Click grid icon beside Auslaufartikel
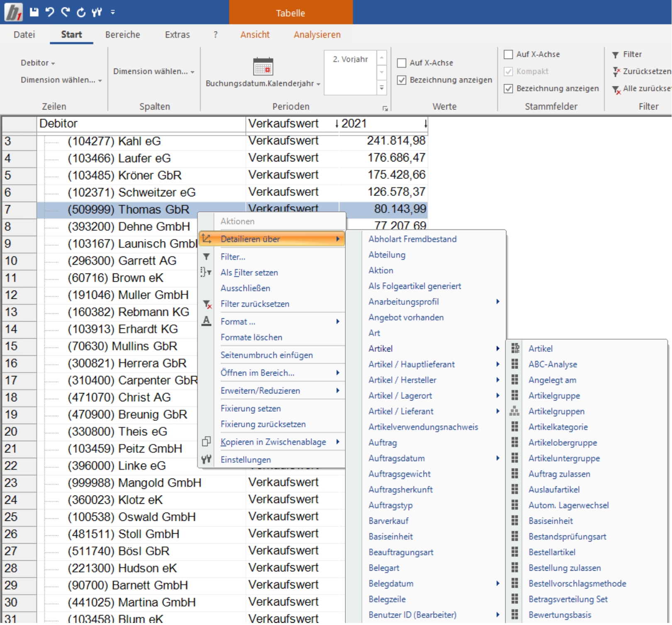Image resolution: width=672 pixels, height=625 pixels. [x=516, y=490]
